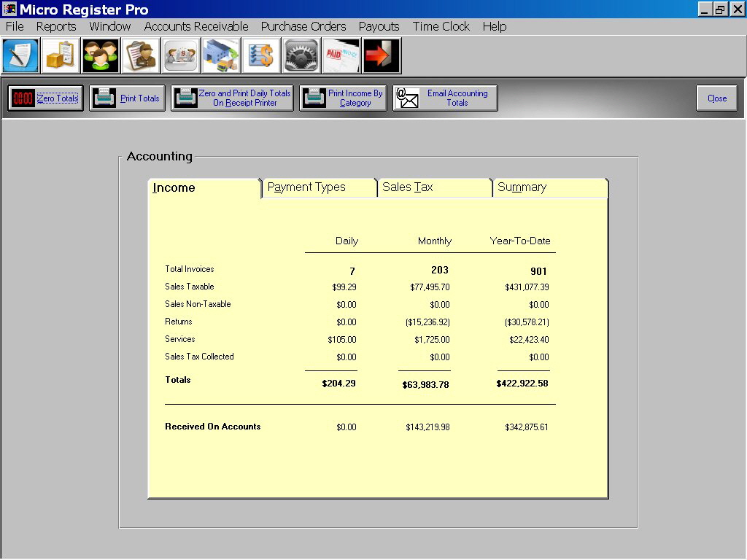Screen dimensions: 747x560
Task: Select the Income tab
Action: tap(205, 187)
